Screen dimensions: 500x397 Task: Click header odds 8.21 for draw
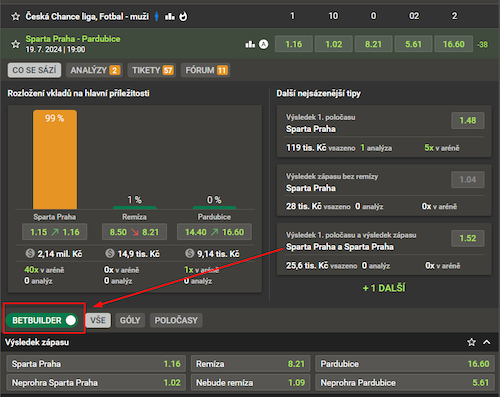373,44
